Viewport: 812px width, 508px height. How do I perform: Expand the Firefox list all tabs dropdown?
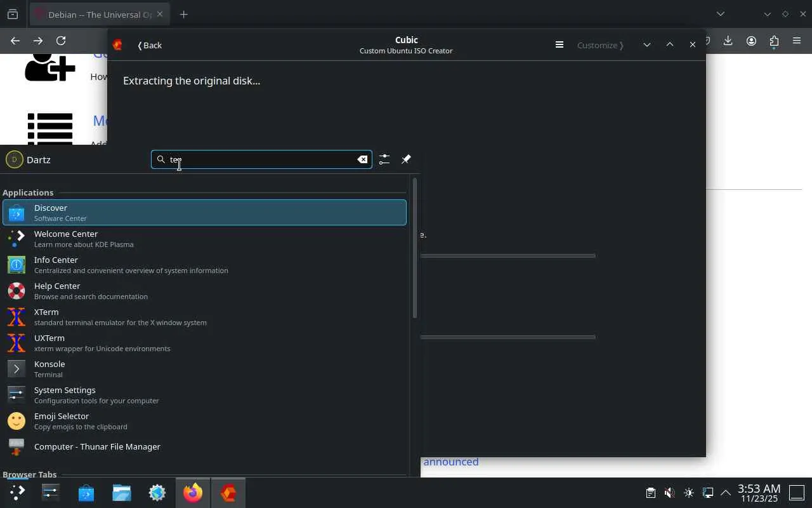721,14
